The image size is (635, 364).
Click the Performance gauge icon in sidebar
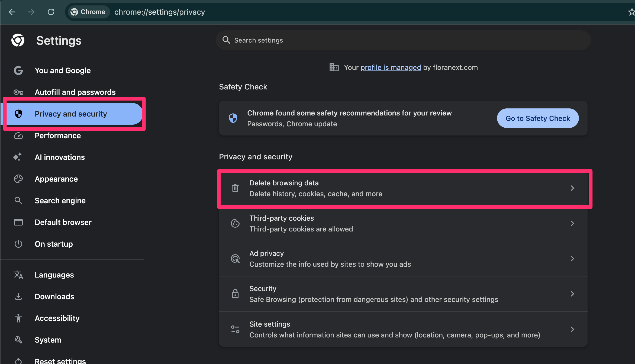click(x=18, y=136)
